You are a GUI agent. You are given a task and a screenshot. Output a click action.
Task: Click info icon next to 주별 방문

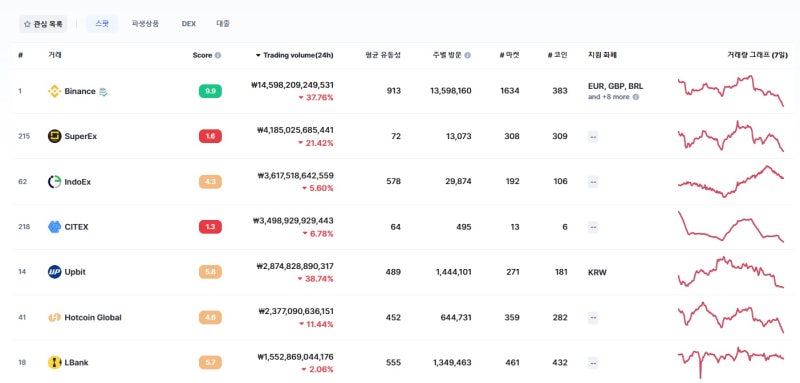coord(468,55)
